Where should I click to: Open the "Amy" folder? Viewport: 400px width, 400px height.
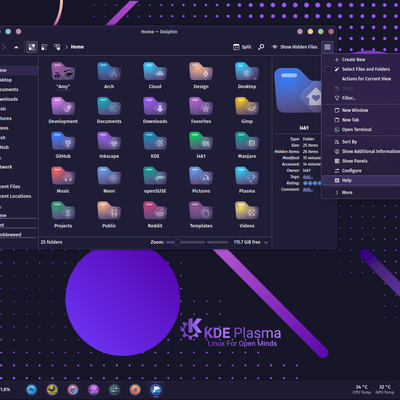pyautogui.click(x=63, y=76)
